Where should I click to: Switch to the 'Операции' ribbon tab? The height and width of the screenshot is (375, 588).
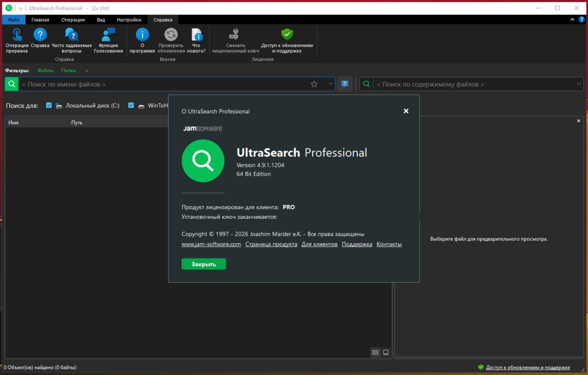point(73,20)
